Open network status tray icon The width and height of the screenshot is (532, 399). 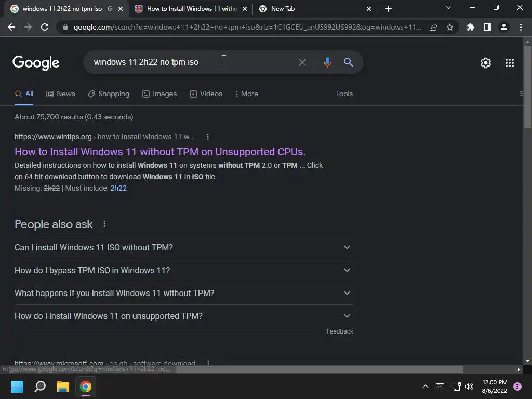(456, 387)
